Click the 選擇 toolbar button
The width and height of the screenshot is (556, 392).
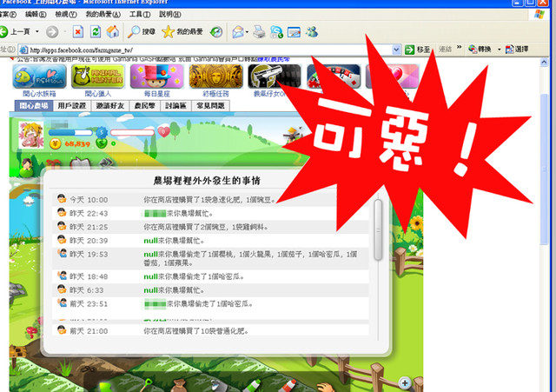[x=517, y=50]
